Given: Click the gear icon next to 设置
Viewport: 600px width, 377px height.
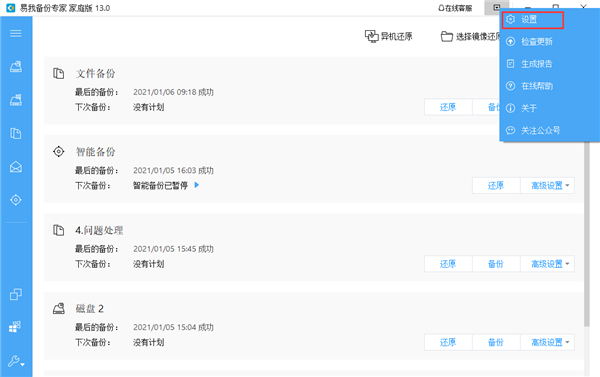Looking at the screenshot, I should (510, 19).
